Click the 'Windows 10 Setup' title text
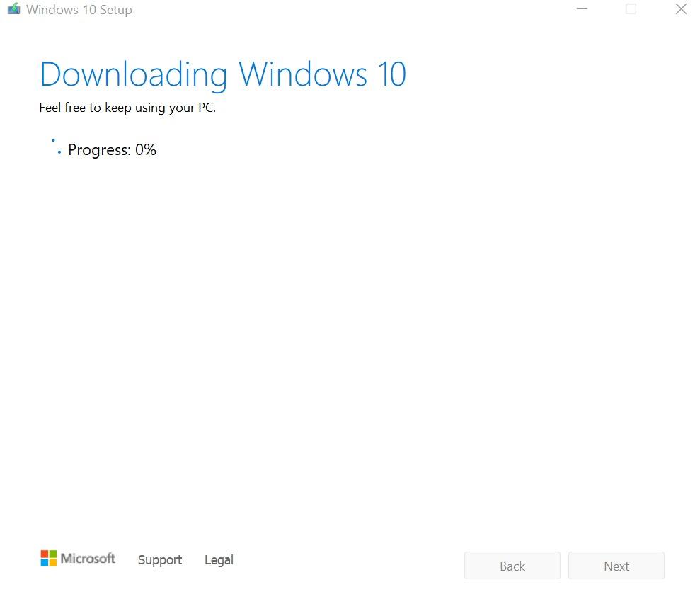Image resolution: width=700 pixels, height=604 pixels. coord(79,9)
